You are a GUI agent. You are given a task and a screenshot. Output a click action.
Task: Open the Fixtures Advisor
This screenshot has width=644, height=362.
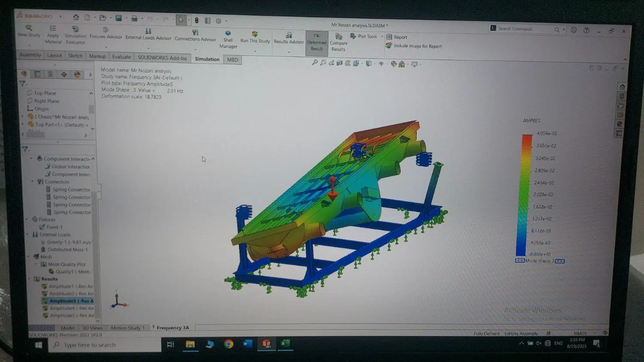coord(106,33)
